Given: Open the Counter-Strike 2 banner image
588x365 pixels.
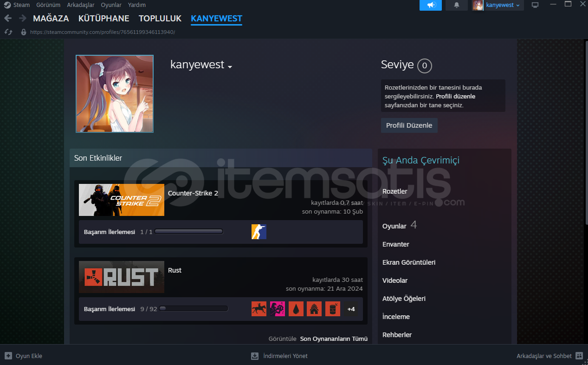Looking at the screenshot, I should click(x=122, y=200).
